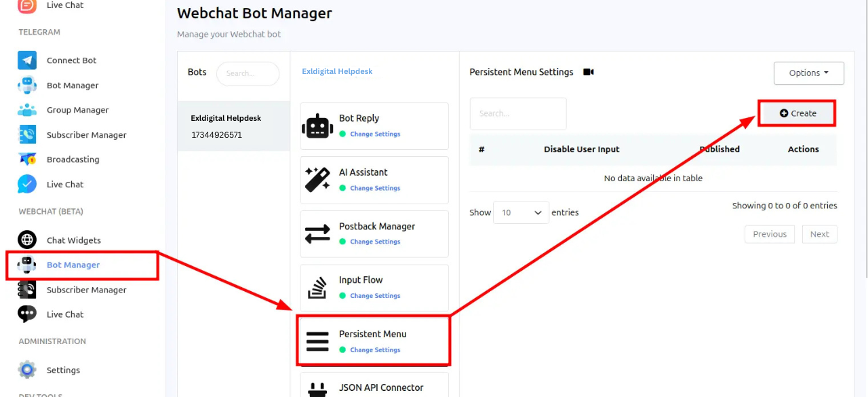This screenshot has height=397, width=868.
Task: Click the JSON API Connector plug icon
Action: [x=317, y=390]
